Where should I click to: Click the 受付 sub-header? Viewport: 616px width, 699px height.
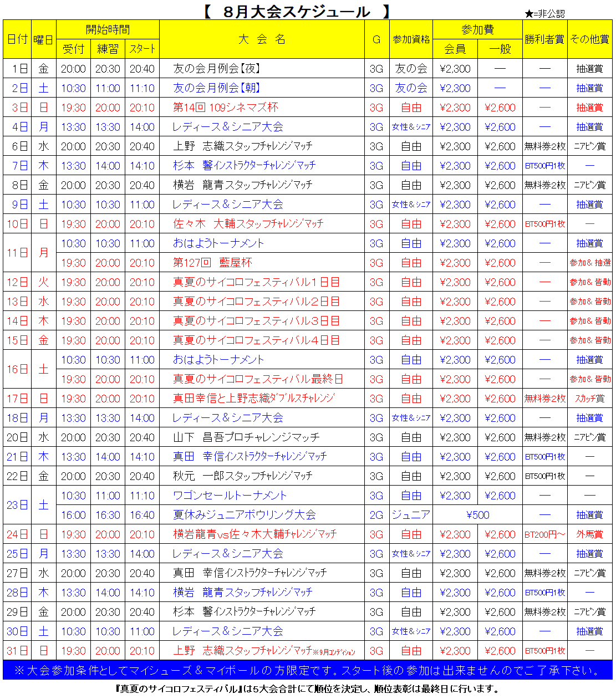point(73,49)
